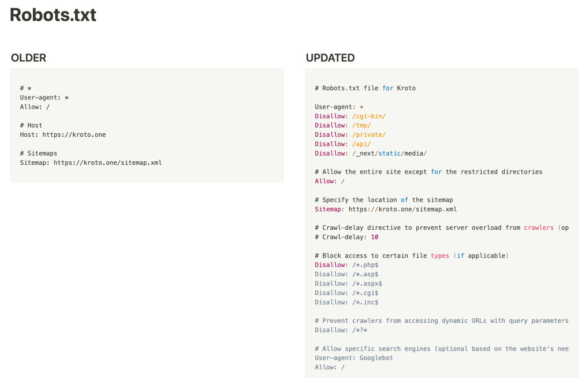Place cursor on 'Disallow: /*.inc$' line

tap(346, 302)
